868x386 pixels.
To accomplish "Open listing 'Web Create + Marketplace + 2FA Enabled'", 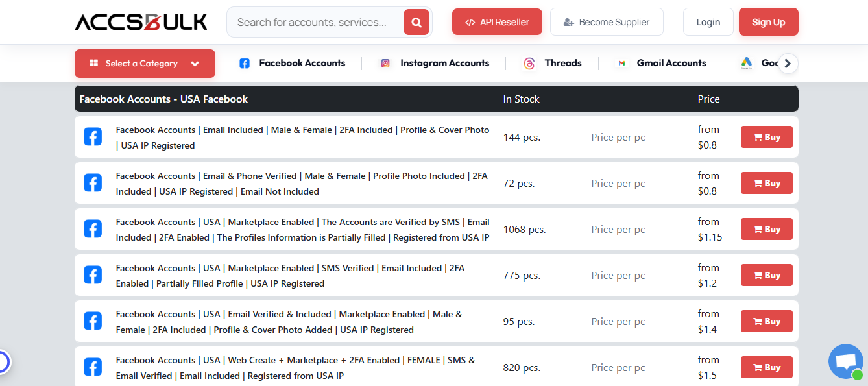I will [x=296, y=368].
